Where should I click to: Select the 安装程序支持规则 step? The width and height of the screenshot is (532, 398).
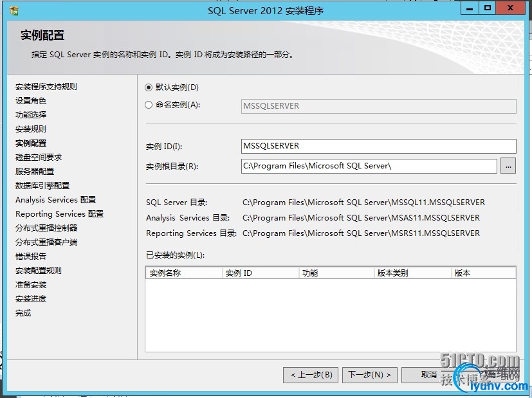coord(46,87)
